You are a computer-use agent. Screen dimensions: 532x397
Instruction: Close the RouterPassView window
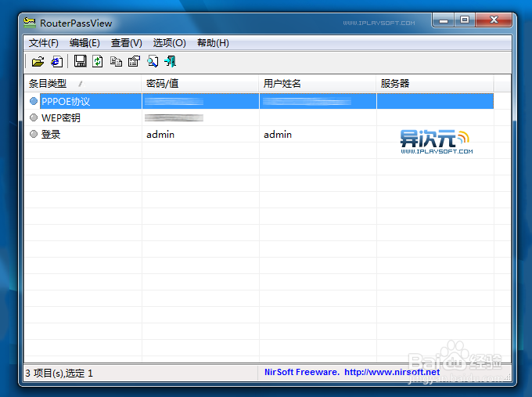point(494,20)
